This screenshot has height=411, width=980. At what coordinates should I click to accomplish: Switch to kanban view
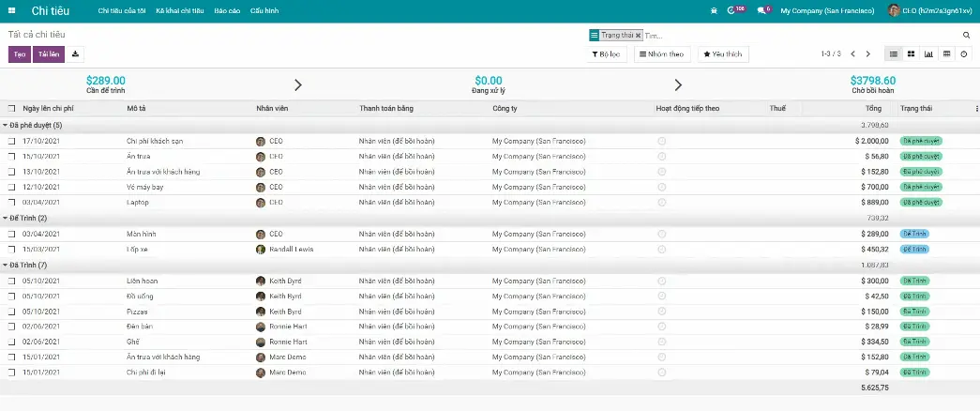point(911,54)
